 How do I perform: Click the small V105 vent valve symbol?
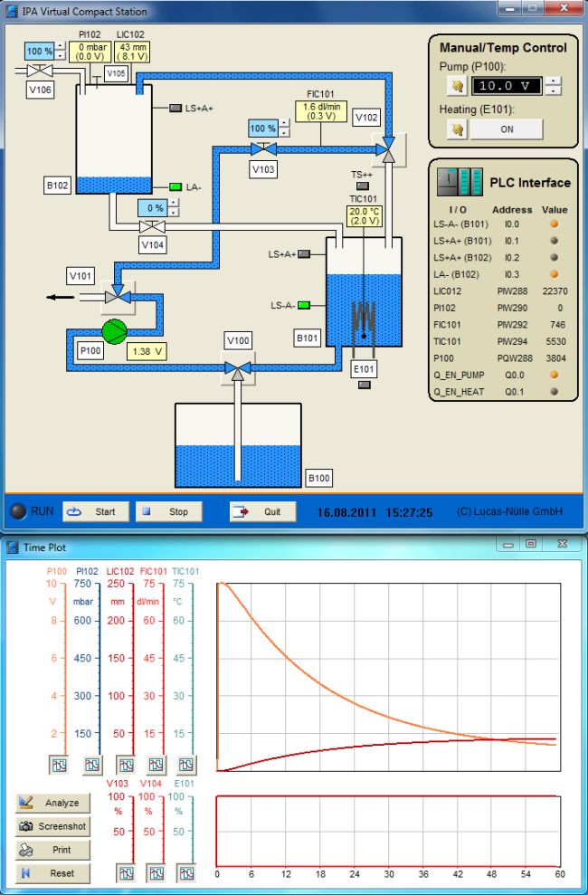coord(98,80)
